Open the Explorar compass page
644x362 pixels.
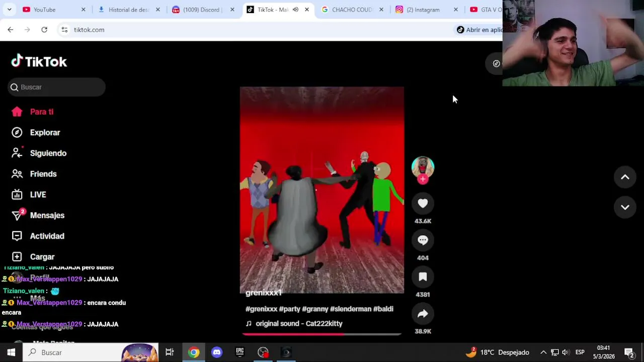[36, 132]
